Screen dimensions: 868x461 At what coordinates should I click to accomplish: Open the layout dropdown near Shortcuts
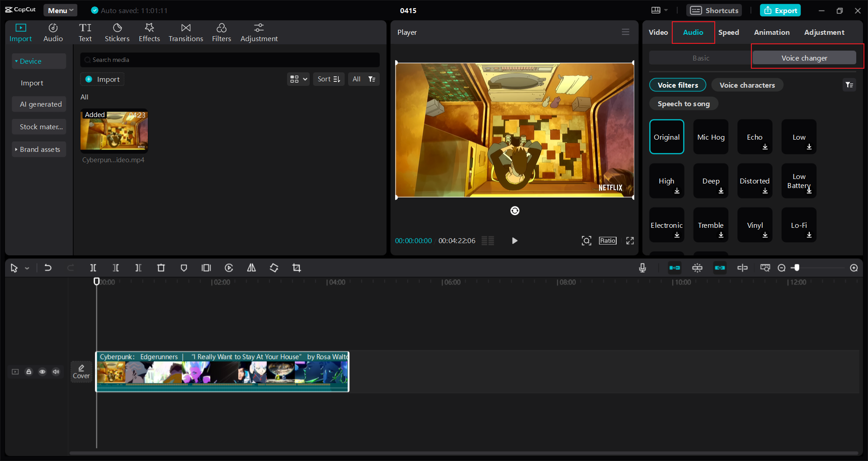pyautogui.click(x=659, y=10)
